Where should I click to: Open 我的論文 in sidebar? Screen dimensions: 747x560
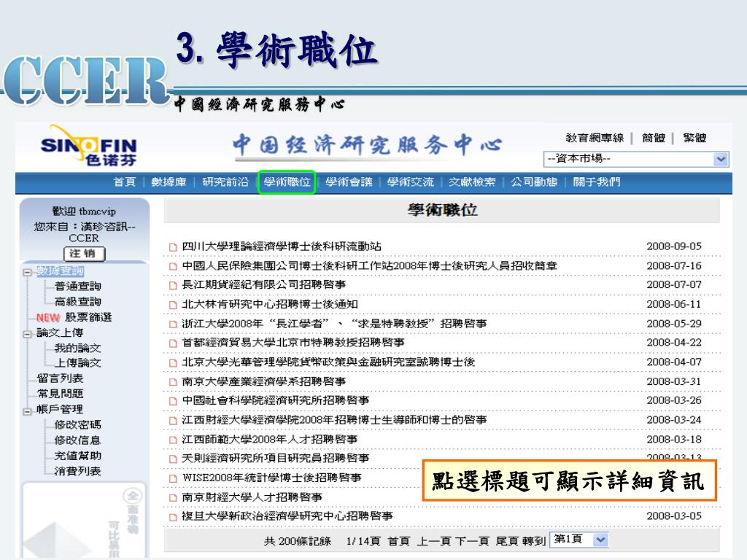[x=77, y=348]
